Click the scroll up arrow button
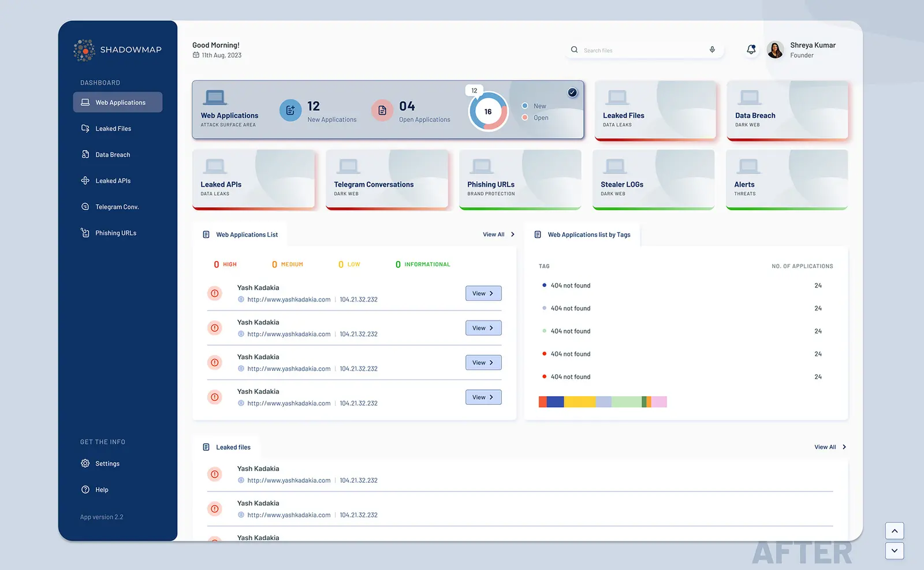The width and height of the screenshot is (924, 570). (x=895, y=531)
